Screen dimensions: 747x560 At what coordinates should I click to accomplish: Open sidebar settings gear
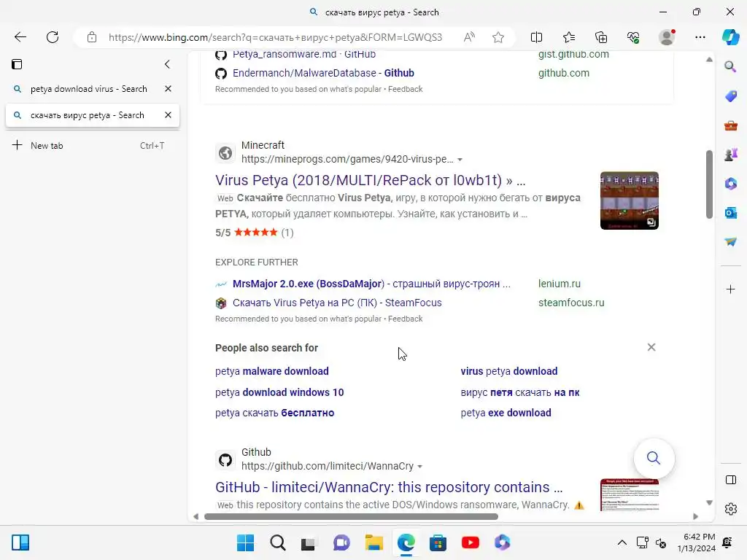(x=730, y=509)
